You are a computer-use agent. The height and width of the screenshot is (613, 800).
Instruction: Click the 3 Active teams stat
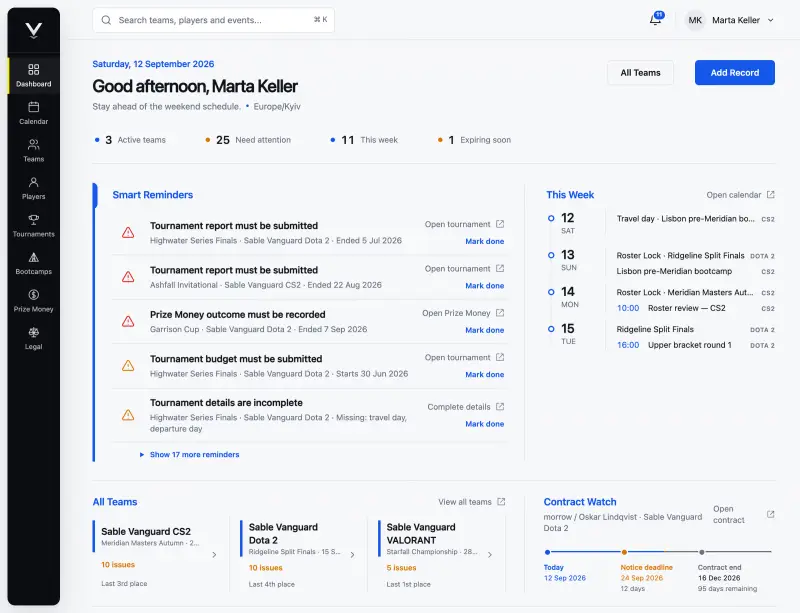130,140
